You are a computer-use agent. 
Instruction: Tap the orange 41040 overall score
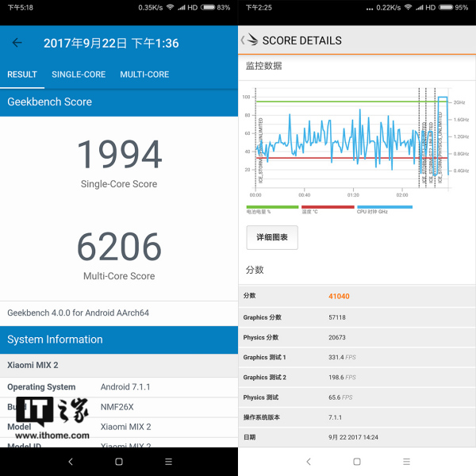coord(339,296)
